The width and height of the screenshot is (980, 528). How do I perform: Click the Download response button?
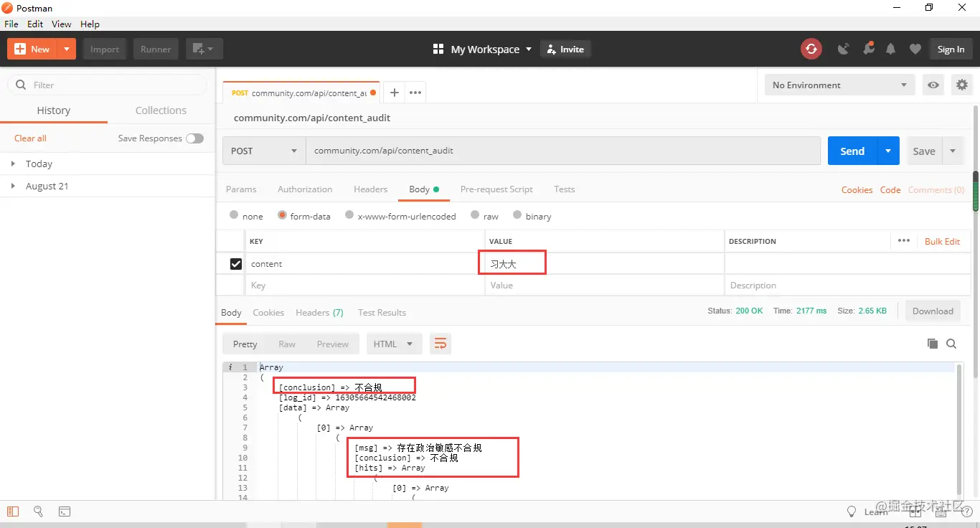pyautogui.click(x=933, y=311)
